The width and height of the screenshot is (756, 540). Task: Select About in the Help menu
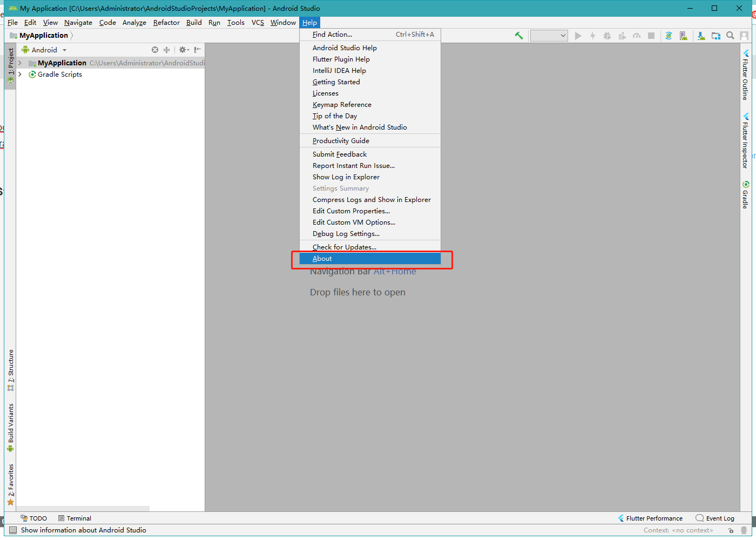click(x=370, y=259)
